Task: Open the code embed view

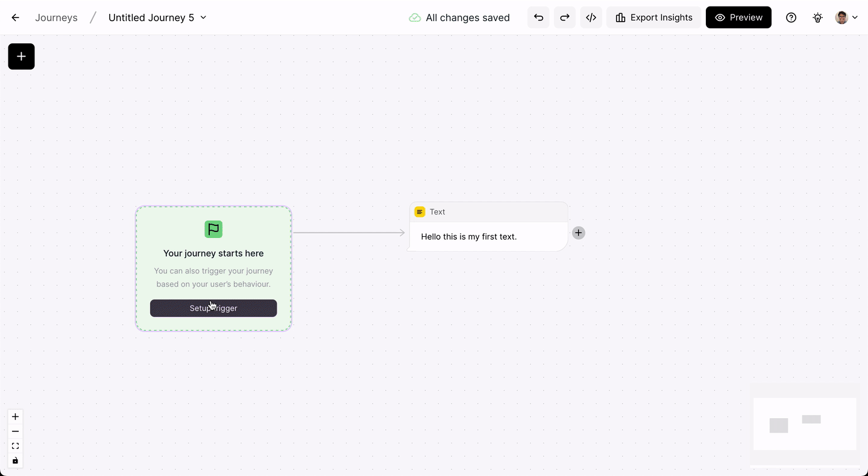Action: [x=591, y=17]
